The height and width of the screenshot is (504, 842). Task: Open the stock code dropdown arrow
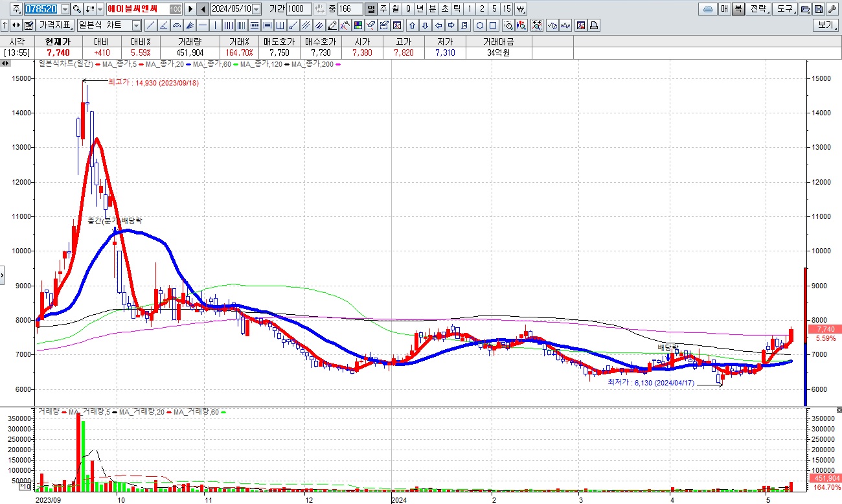pyautogui.click(x=65, y=9)
